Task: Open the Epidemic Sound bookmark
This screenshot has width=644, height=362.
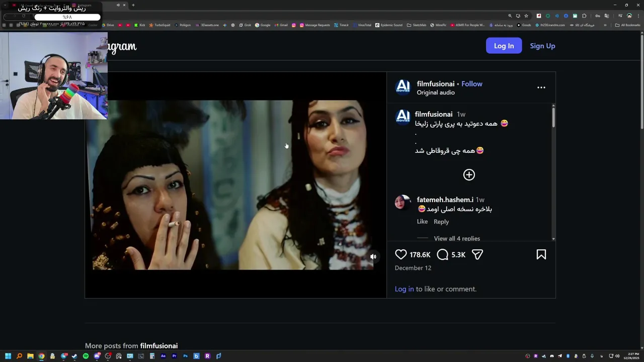Action: point(389,25)
